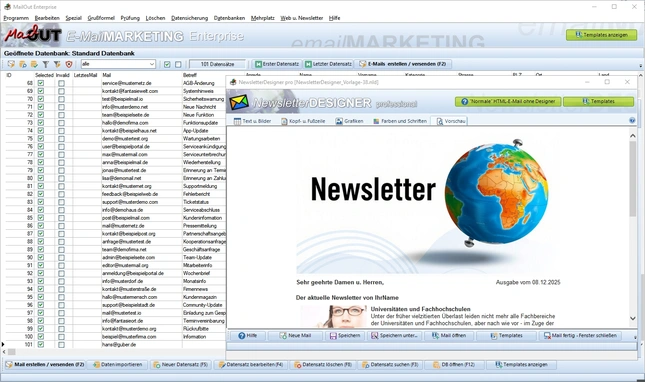Click the database checkmark icon in main toolbar
The width and height of the screenshot is (645, 382).
pos(34,64)
